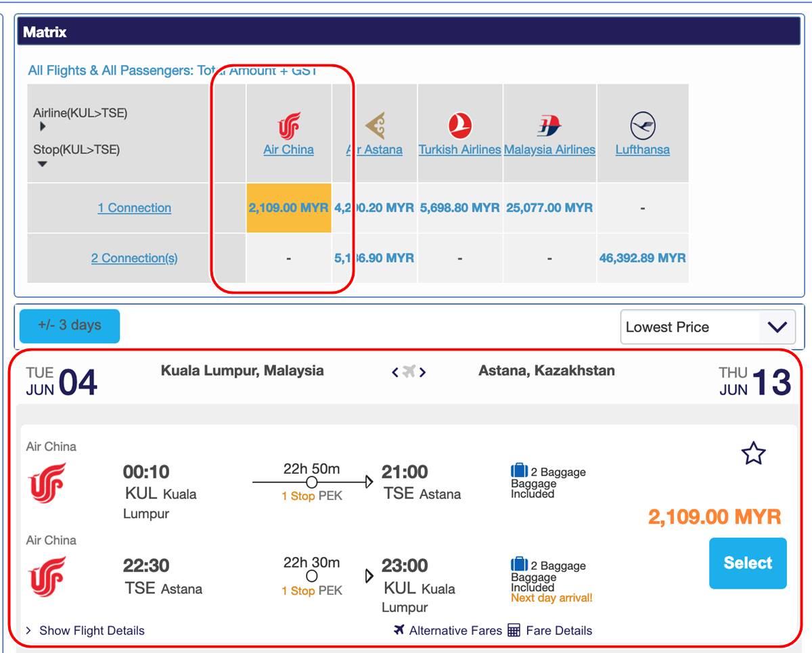Click the baggage icon for the TSE to KUL flight
The width and height of the screenshot is (812, 653).
(x=519, y=564)
